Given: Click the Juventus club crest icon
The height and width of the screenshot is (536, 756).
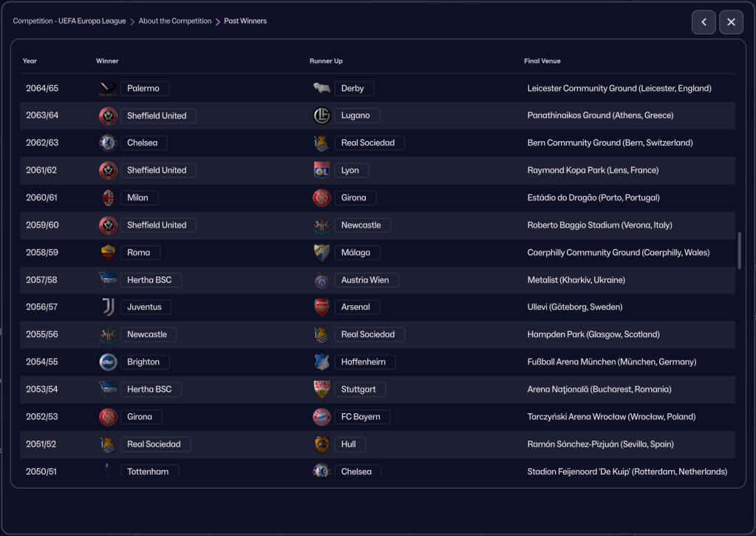Looking at the screenshot, I should tap(108, 307).
